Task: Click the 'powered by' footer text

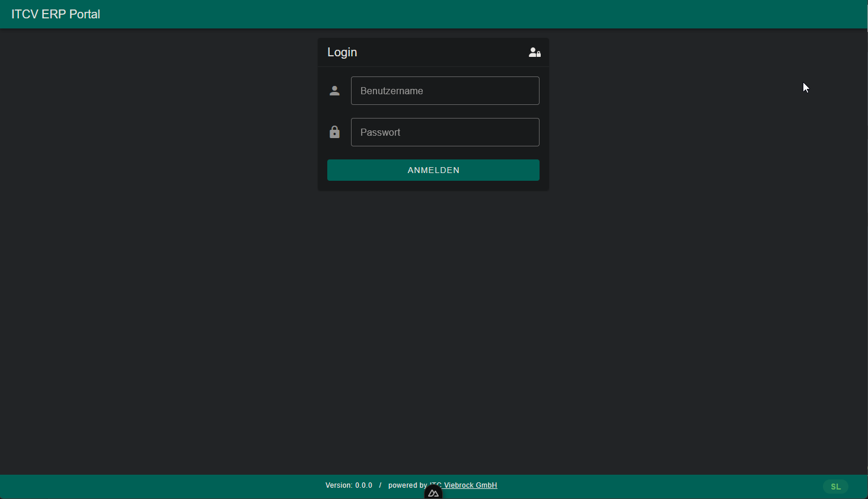Action: 407,485
